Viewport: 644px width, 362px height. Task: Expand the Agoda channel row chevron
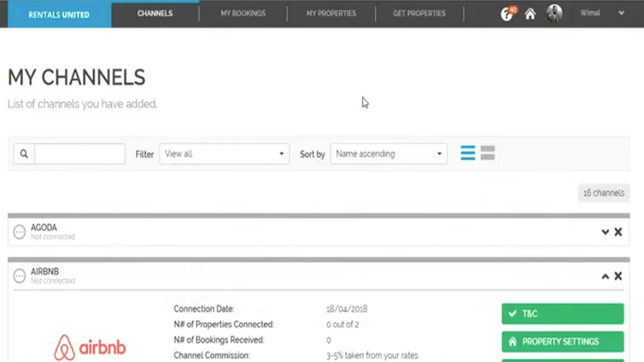(x=605, y=232)
